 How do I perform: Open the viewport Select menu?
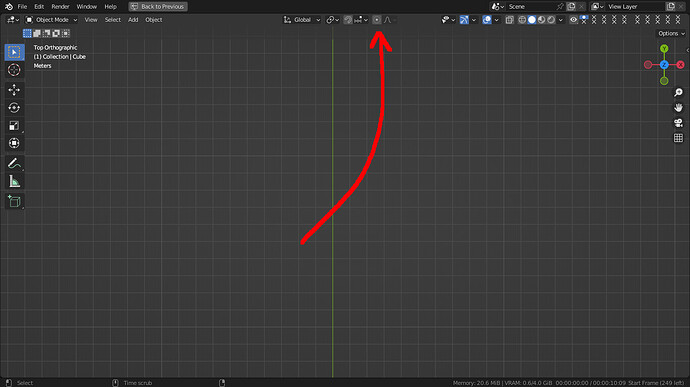(113, 20)
